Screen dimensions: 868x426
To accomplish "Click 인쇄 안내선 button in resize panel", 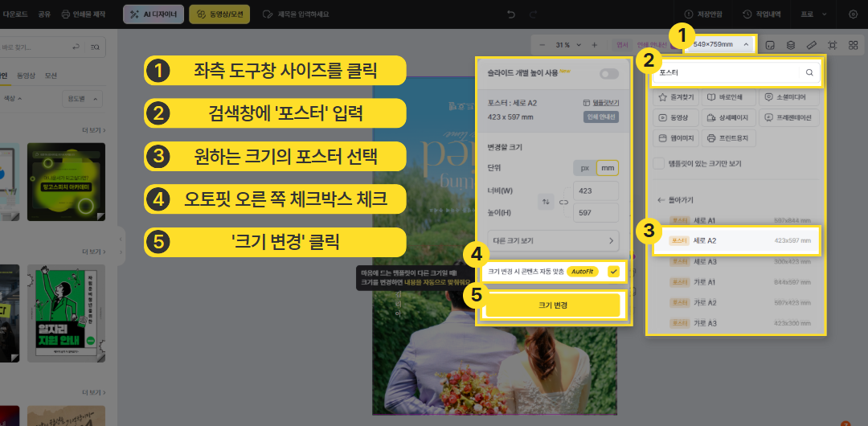I will [x=600, y=117].
